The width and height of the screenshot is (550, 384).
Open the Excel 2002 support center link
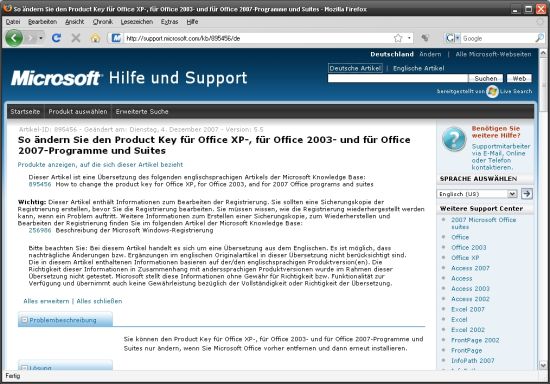pyautogui.click(x=468, y=330)
